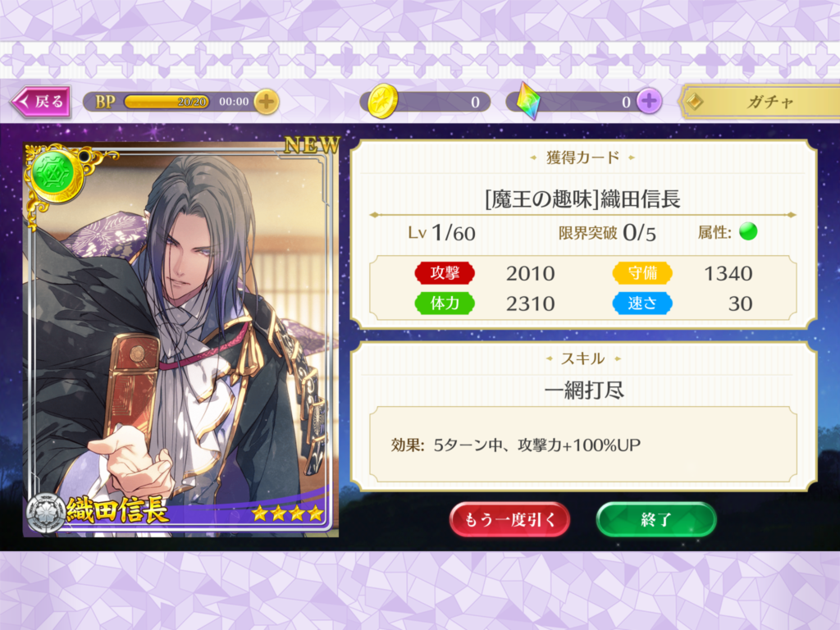Draw again with もう一度引く button

tap(509, 519)
